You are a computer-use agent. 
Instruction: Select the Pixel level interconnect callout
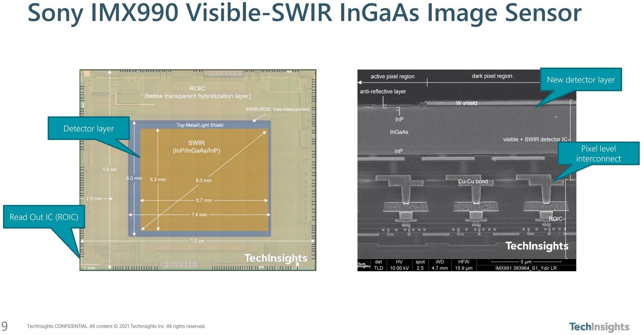click(x=599, y=153)
